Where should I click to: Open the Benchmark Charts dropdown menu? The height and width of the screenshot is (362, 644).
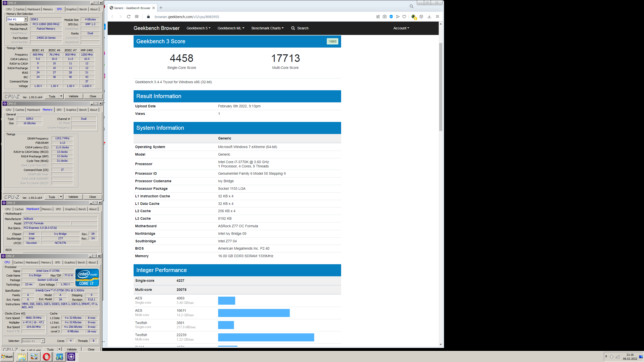point(267,28)
